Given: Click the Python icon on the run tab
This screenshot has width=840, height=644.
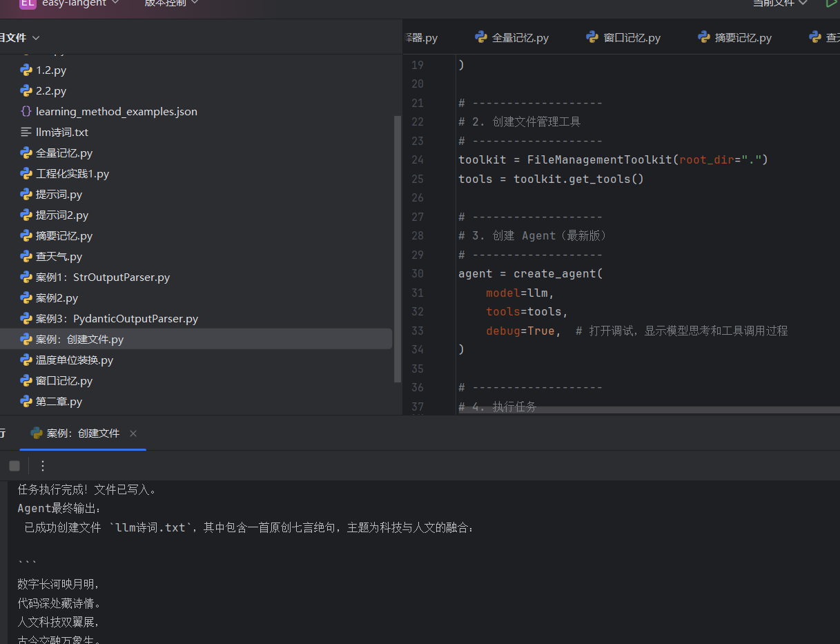Looking at the screenshot, I should 37,433.
